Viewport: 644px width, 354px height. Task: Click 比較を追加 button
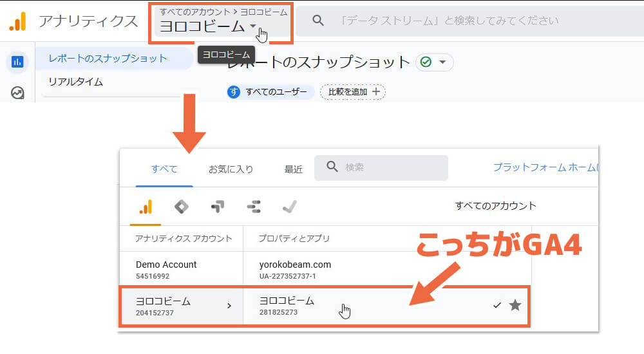[353, 91]
